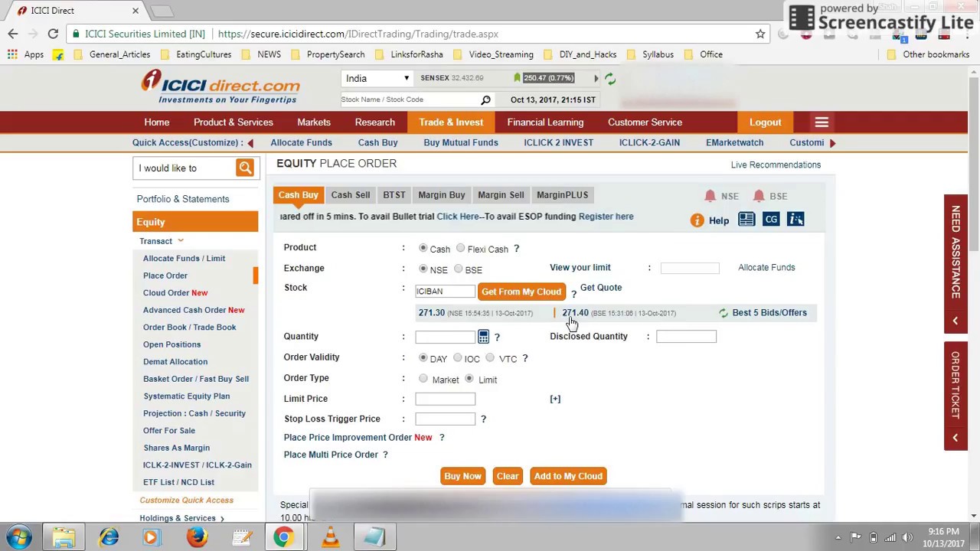Click the stock search magnifier icon

click(x=485, y=99)
